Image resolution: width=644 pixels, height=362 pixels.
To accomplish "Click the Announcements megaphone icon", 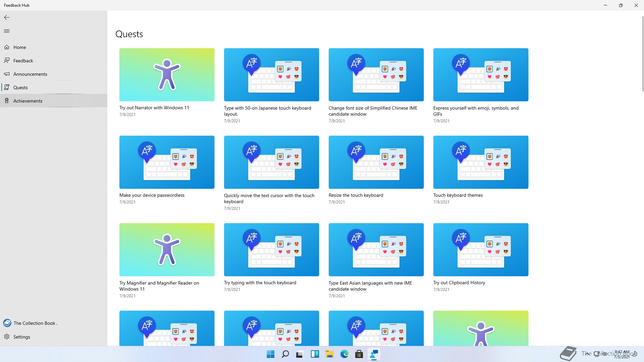I will coord(7,74).
